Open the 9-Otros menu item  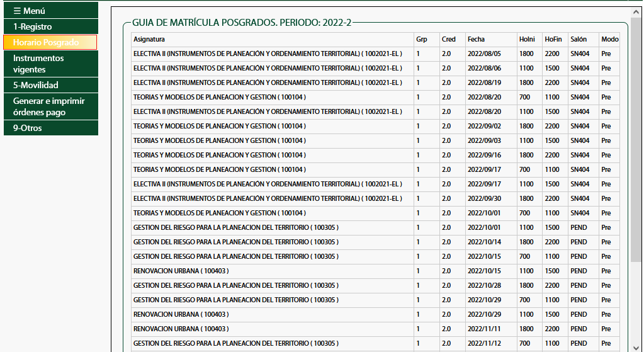click(51, 128)
